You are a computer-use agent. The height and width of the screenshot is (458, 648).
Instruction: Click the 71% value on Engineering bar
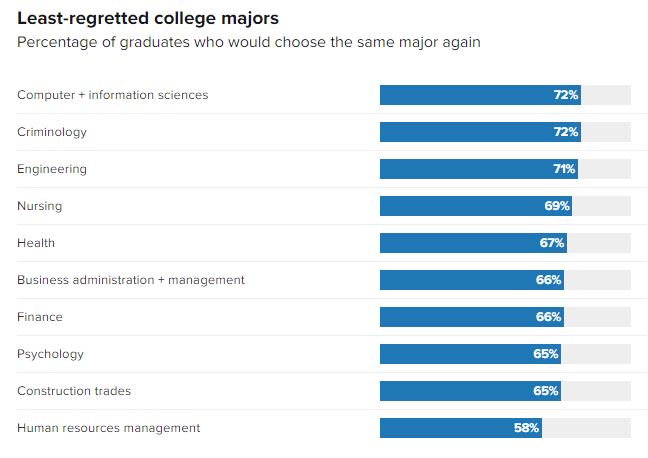pyautogui.click(x=564, y=169)
